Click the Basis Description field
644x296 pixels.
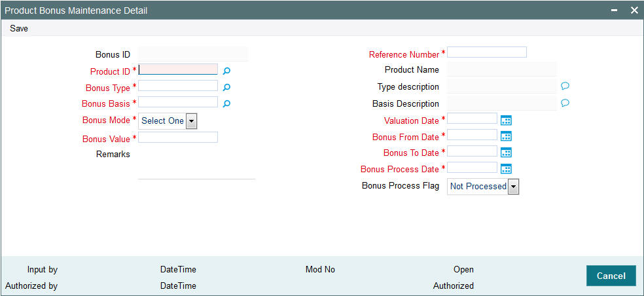click(x=502, y=103)
